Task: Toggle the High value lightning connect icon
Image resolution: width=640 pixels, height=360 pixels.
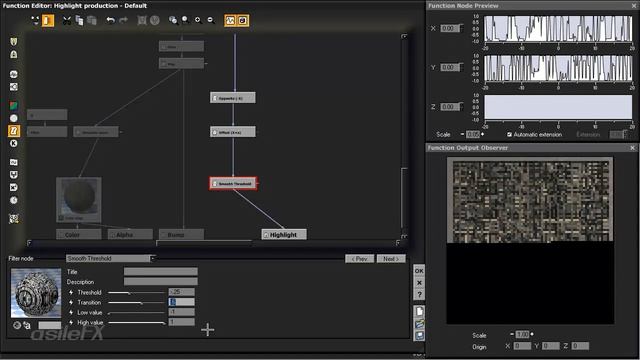Action: click(x=71, y=322)
